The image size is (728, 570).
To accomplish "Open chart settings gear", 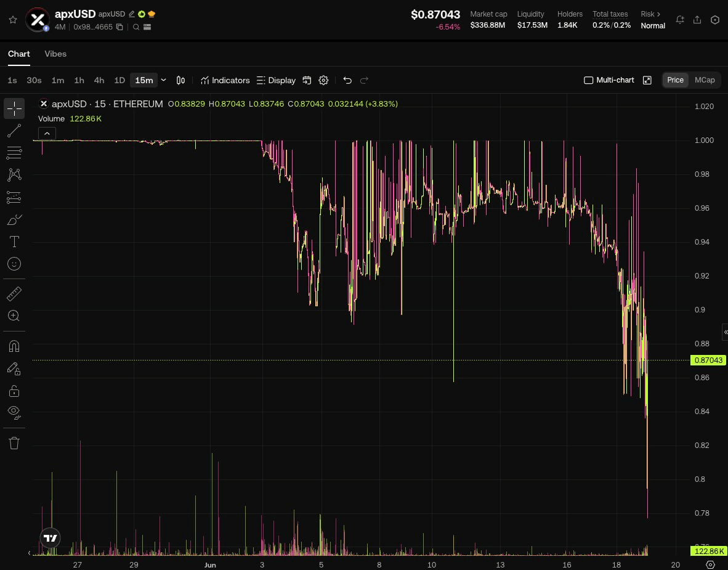I will tap(323, 80).
